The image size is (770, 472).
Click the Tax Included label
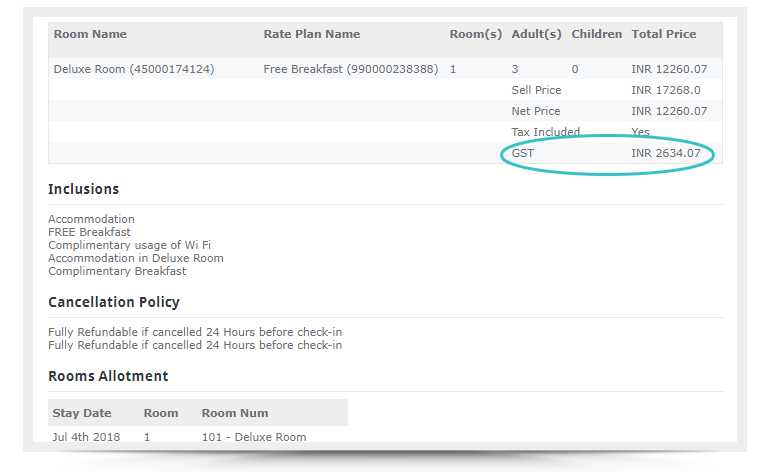(x=545, y=132)
